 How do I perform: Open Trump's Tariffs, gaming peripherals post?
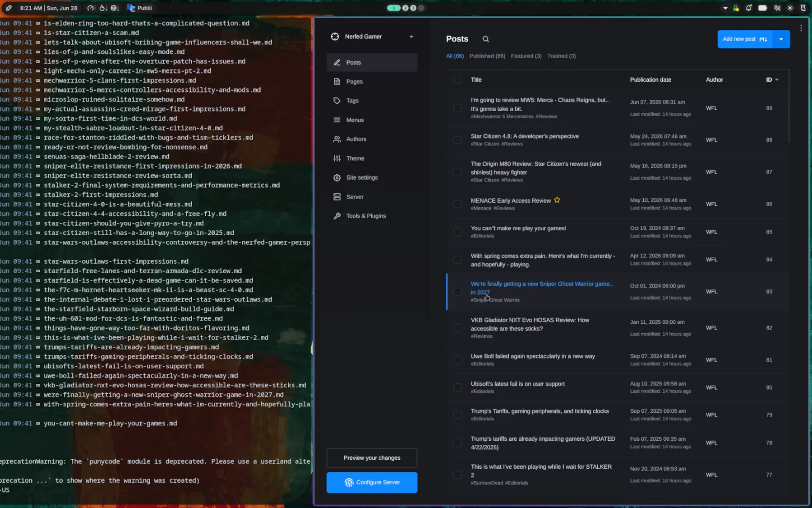click(540, 411)
